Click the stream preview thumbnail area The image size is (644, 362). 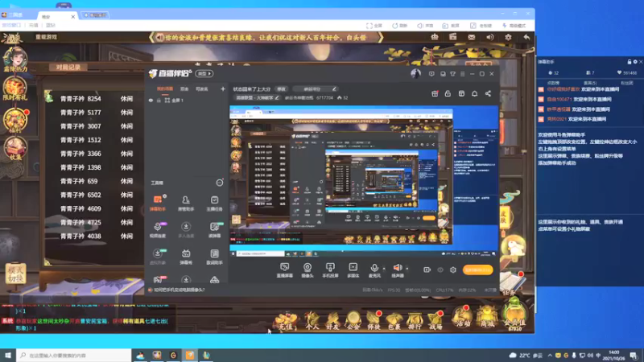point(364,180)
